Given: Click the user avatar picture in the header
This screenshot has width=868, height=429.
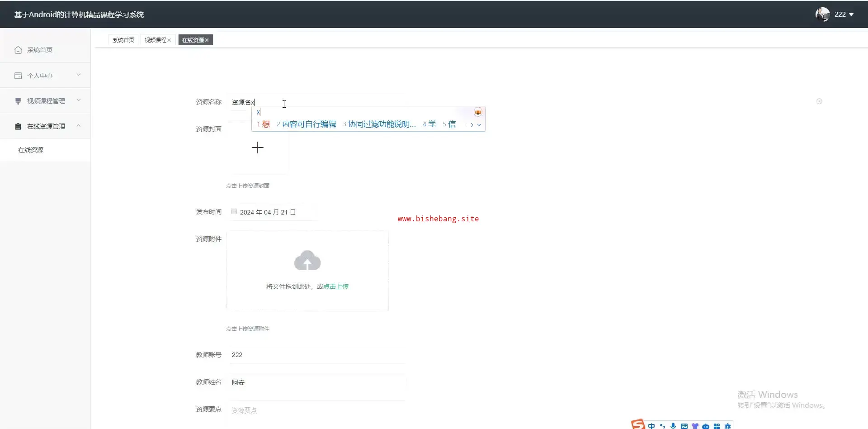Looking at the screenshot, I should pyautogui.click(x=822, y=14).
